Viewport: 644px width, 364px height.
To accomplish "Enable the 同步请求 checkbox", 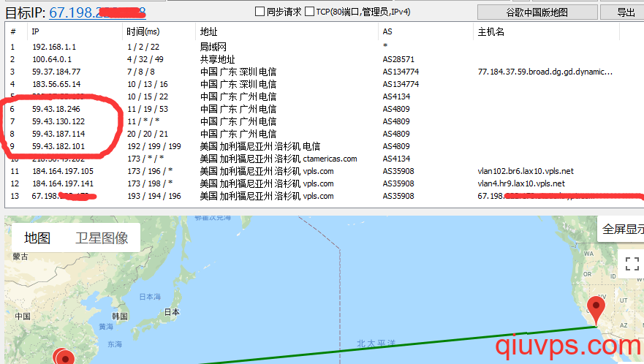I will pyautogui.click(x=260, y=12).
